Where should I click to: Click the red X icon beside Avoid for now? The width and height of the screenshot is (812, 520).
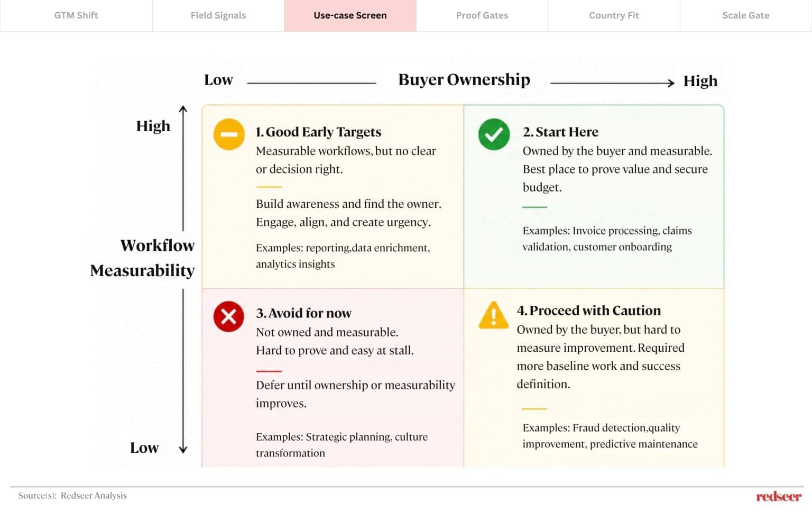pos(229,316)
